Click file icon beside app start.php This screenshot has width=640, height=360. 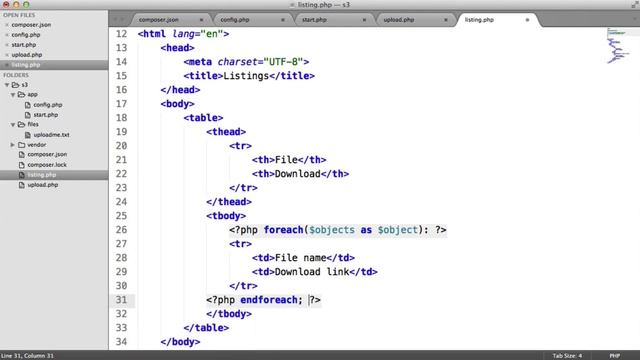click(28, 115)
